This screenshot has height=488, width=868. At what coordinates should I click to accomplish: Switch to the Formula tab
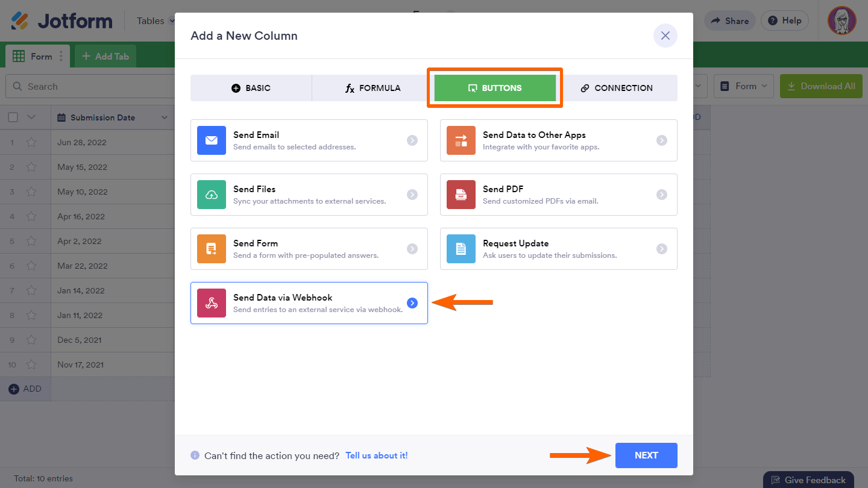tap(373, 88)
